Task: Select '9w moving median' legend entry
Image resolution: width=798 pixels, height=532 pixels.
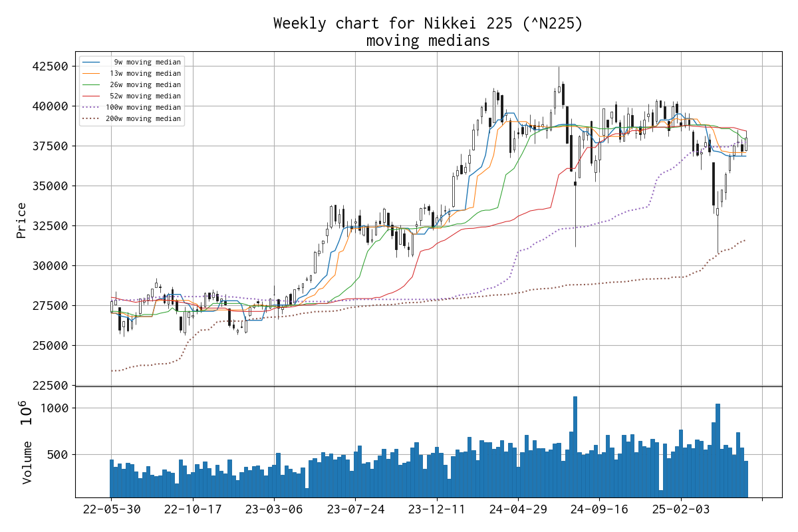Action: (x=147, y=62)
